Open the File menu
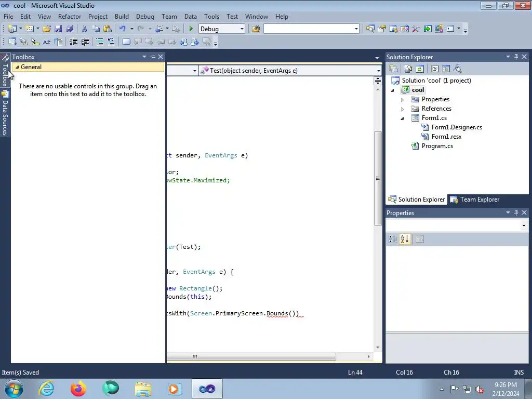This screenshot has width=532, height=399. tap(8, 16)
